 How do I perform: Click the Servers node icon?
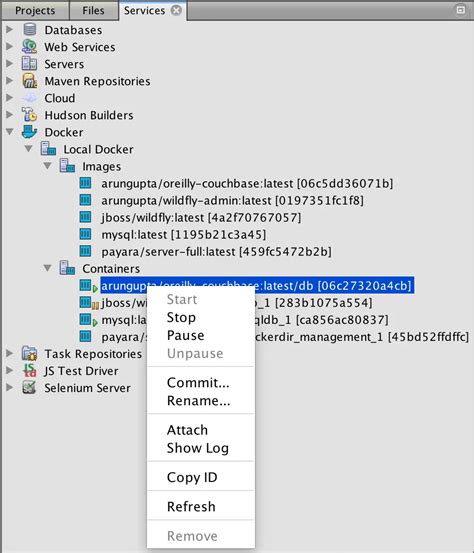pos(29,63)
